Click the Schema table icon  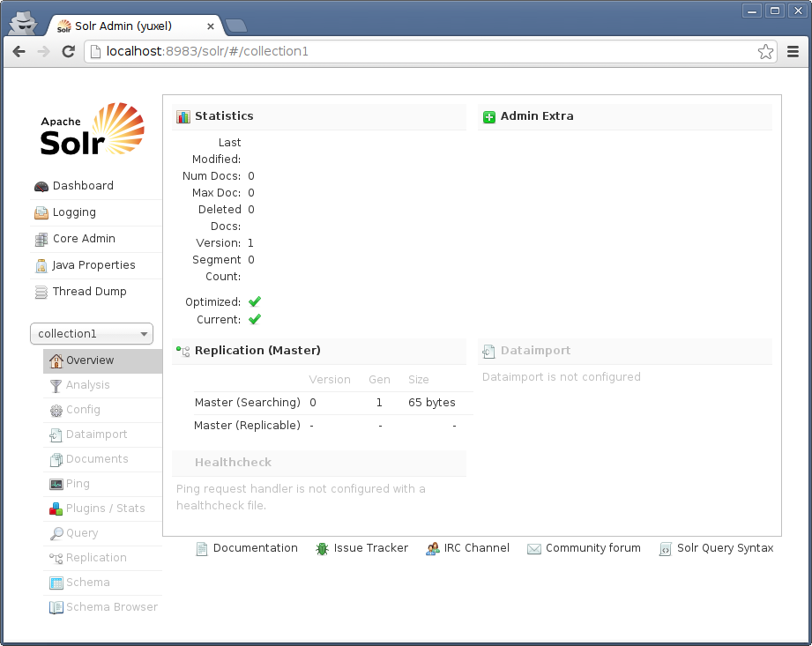(x=56, y=583)
